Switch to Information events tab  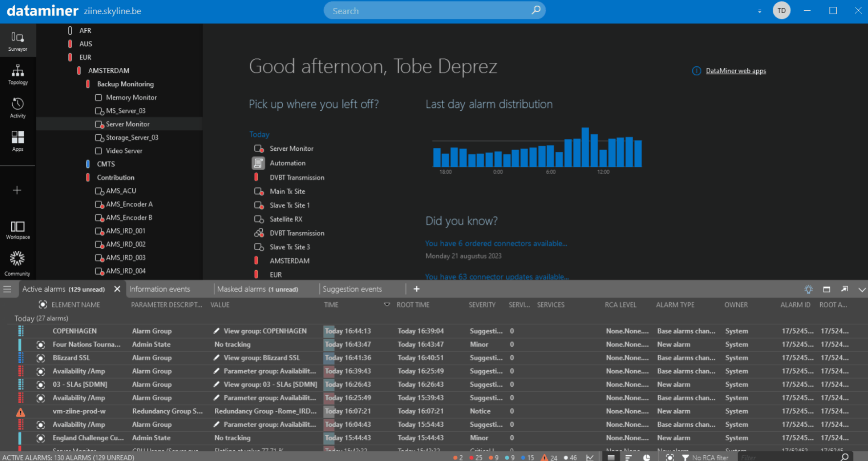pos(160,289)
